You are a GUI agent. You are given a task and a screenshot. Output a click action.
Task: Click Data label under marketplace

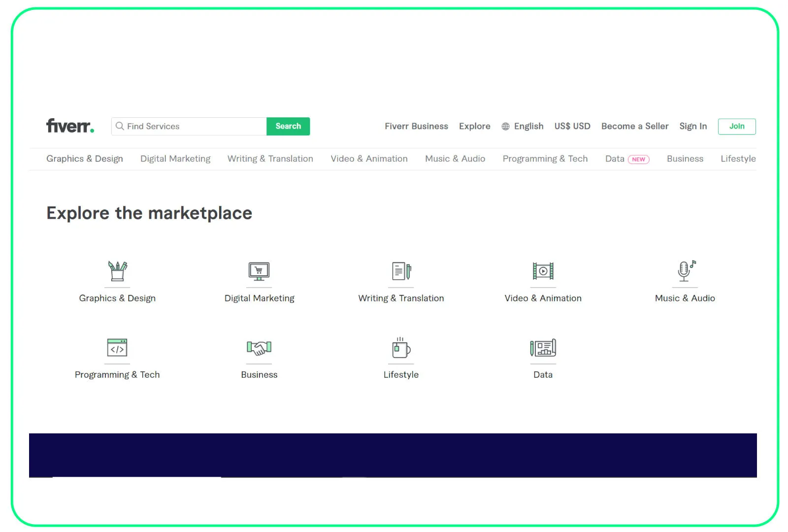[x=543, y=374]
